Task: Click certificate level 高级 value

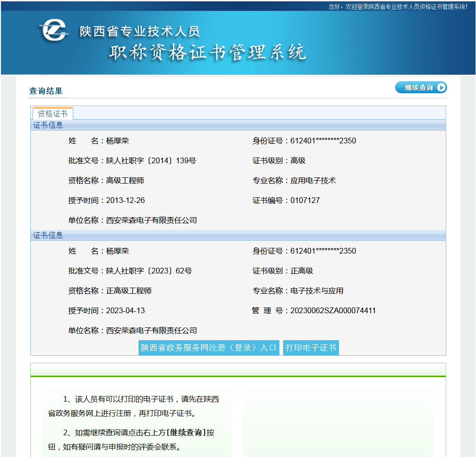Action: tap(298, 160)
